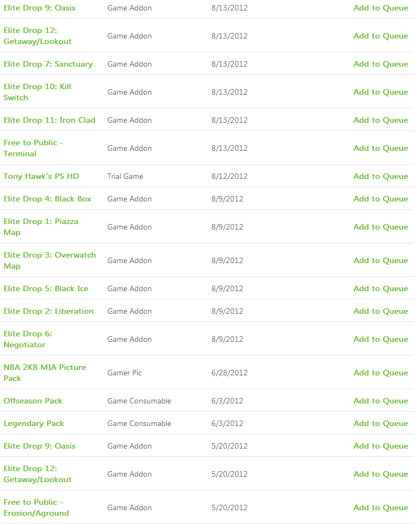Screen dimensions: 420x524
Task: Open the Tony Hawk's PS HD title
Action: pyautogui.click(x=41, y=176)
